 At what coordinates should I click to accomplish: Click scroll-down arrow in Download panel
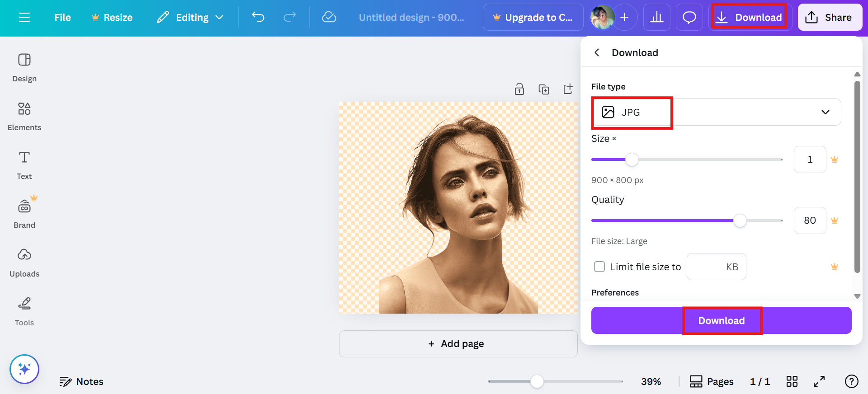point(857,296)
